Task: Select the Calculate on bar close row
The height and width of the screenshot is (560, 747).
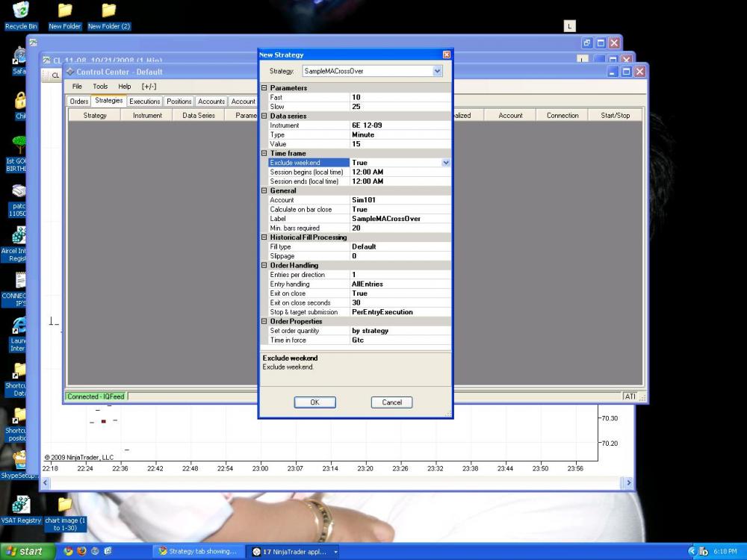Action: [360, 209]
